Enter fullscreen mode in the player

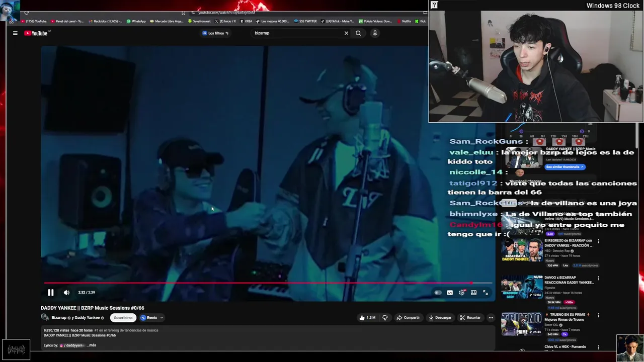tap(486, 293)
